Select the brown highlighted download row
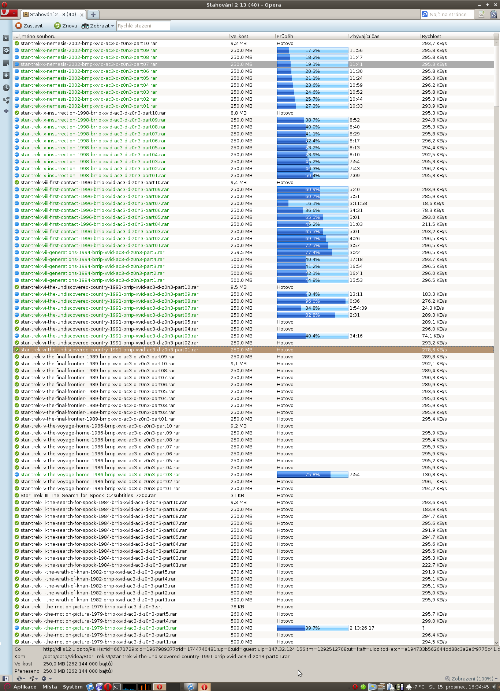This screenshot has height=692, width=500. click(253, 350)
